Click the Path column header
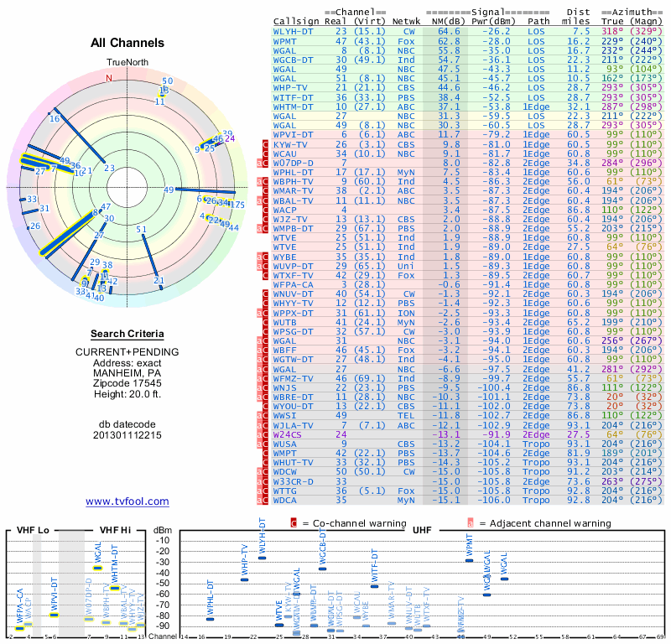This screenshot has height=644, width=671. (x=538, y=22)
